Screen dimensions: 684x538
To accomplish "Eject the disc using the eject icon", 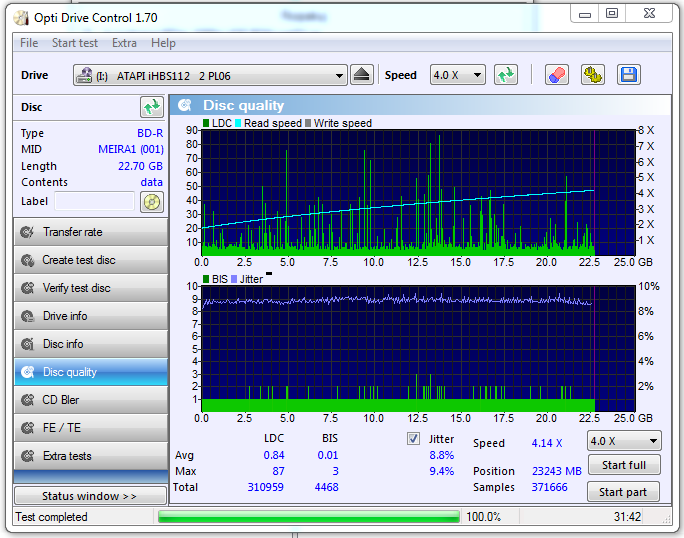I will coord(362,75).
